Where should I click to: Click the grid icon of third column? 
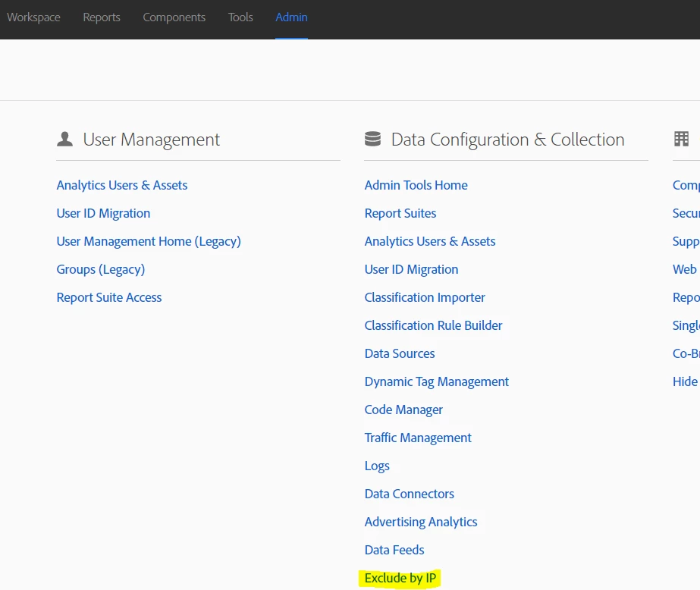pyautogui.click(x=681, y=139)
